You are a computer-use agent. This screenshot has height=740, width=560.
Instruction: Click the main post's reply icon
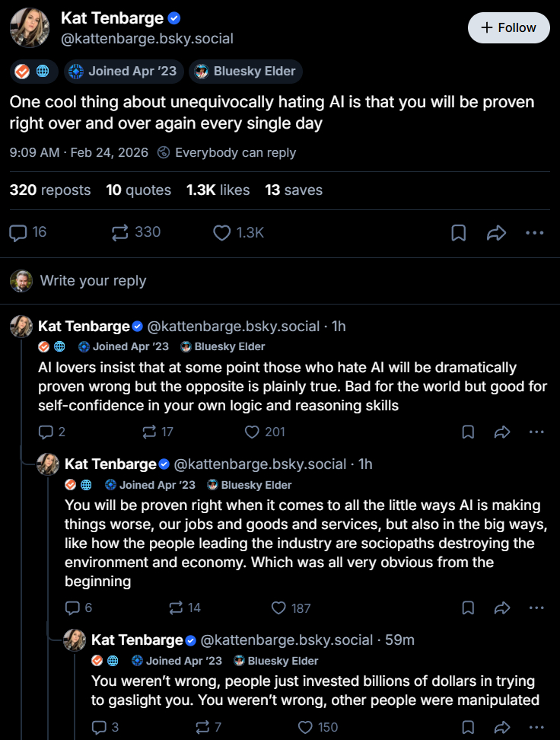coord(18,232)
